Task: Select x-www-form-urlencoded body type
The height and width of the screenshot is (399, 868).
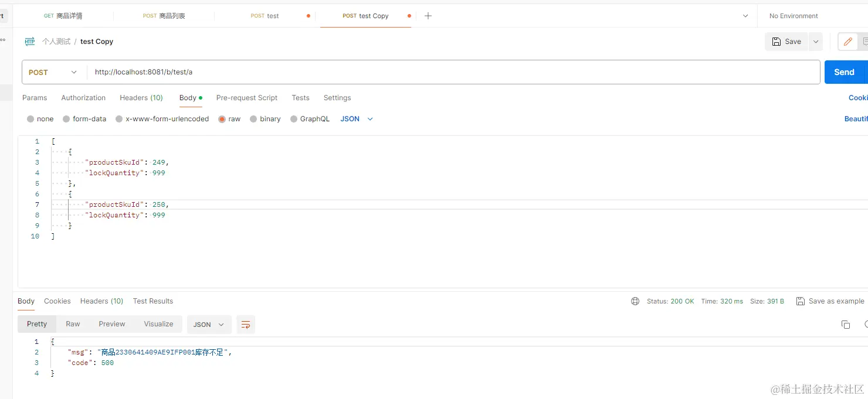Action: click(162, 119)
